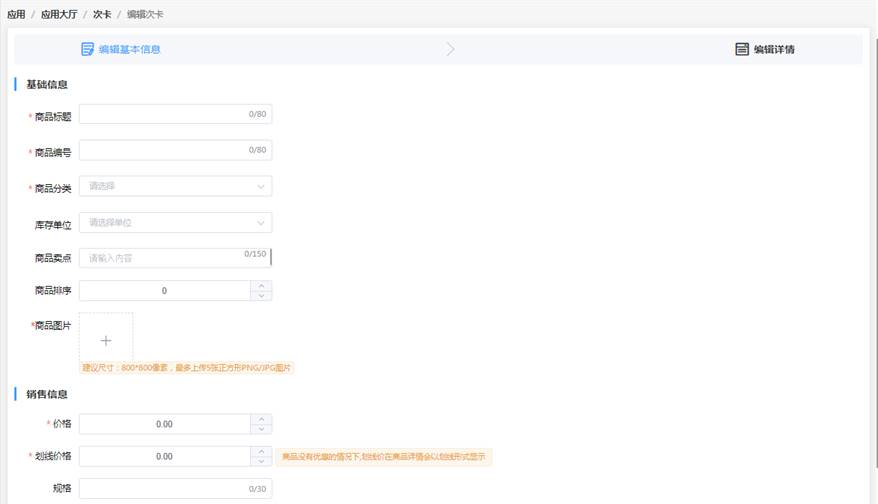The width and height of the screenshot is (878, 504).
Task: Click the chevron arrow between steps
Action: click(450, 49)
